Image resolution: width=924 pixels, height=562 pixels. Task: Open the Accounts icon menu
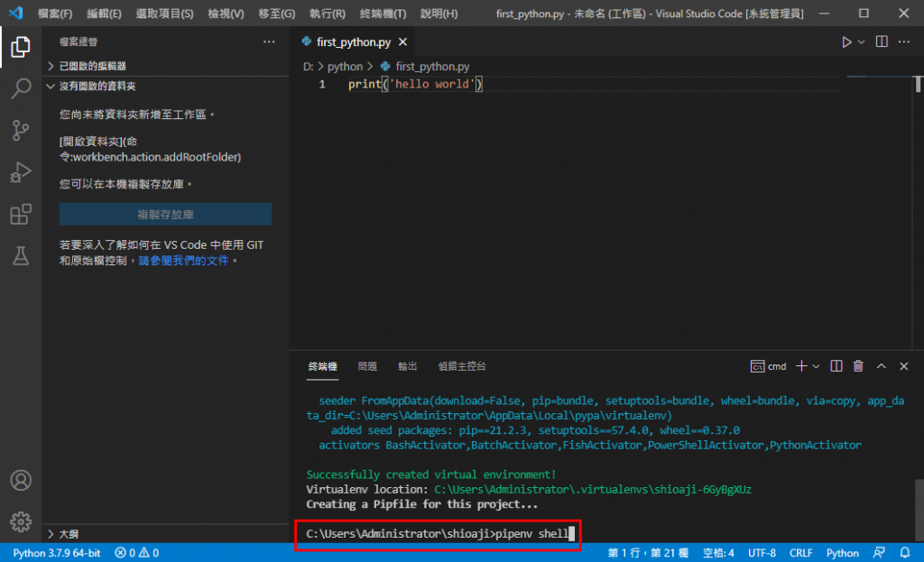tap(21, 481)
